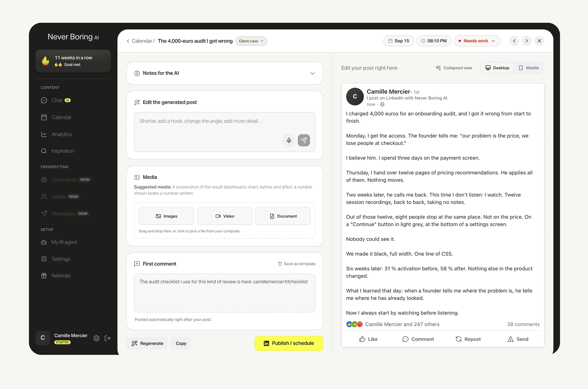588x389 pixels.
Task: Click the Document upload button
Action: coord(283,216)
